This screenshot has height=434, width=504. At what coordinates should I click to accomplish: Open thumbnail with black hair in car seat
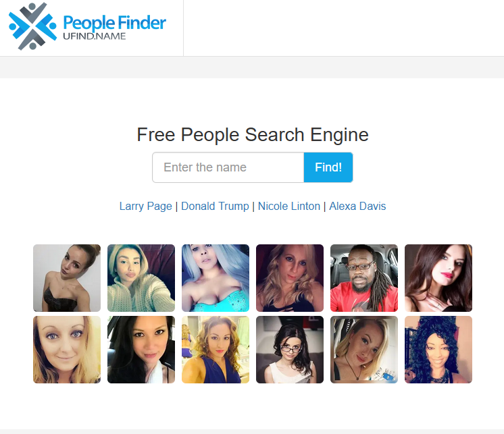(x=141, y=350)
